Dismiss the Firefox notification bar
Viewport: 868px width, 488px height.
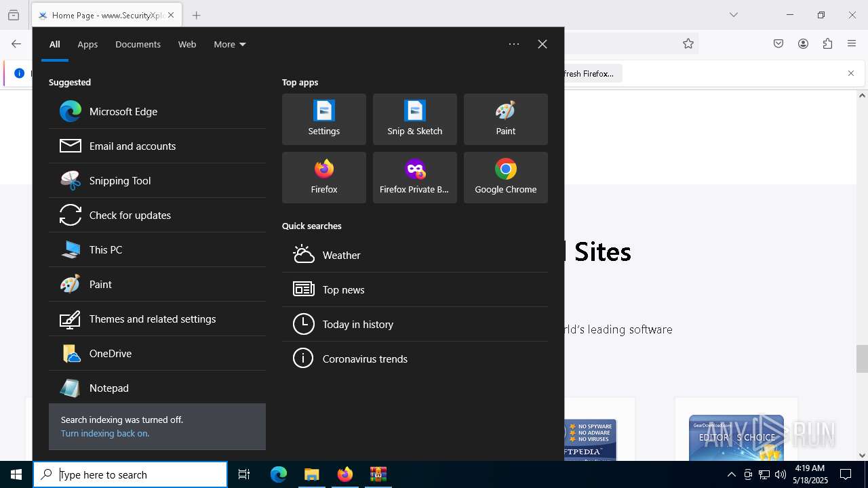[x=851, y=73]
